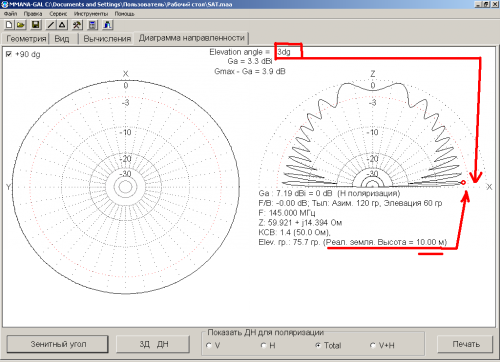This screenshot has width=500, height=362.
Task: Click the 3Д ДН button
Action: point(153,344)
